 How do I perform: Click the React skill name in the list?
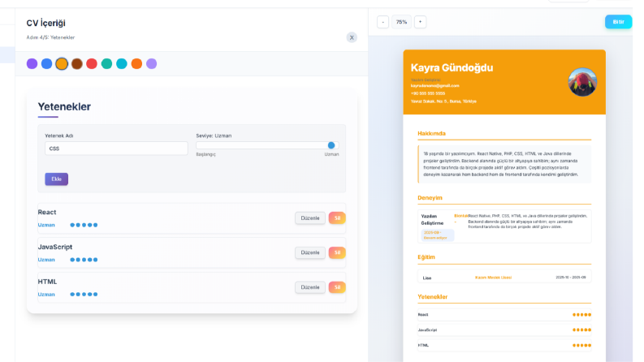pyautogui.click(x=47, y=212)
